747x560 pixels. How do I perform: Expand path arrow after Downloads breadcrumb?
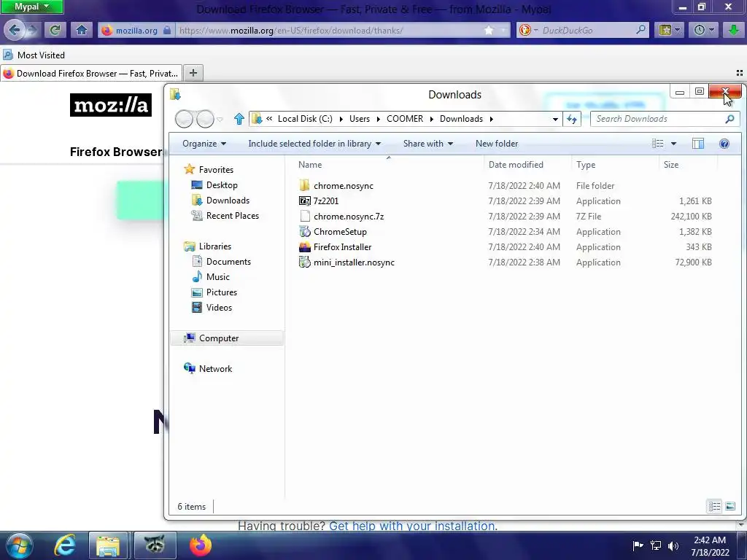pos(491,119)
